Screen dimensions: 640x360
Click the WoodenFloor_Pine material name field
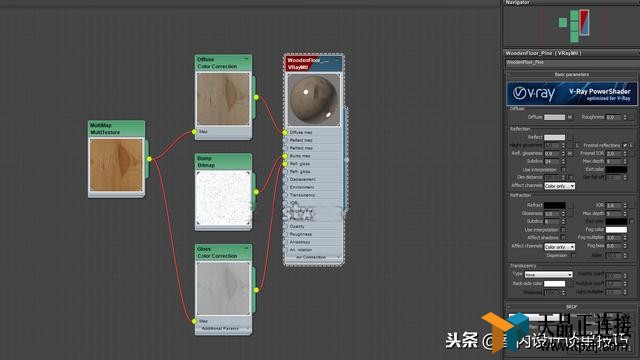coord(571,63)
